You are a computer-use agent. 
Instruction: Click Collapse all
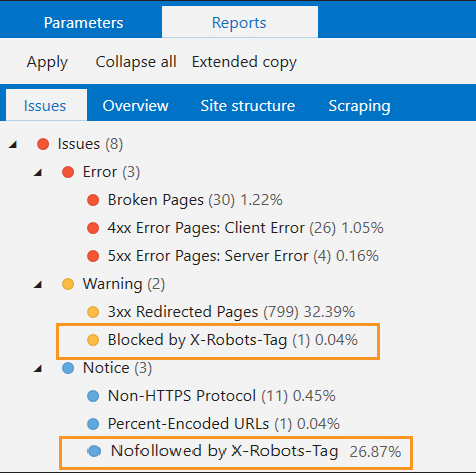136,62
